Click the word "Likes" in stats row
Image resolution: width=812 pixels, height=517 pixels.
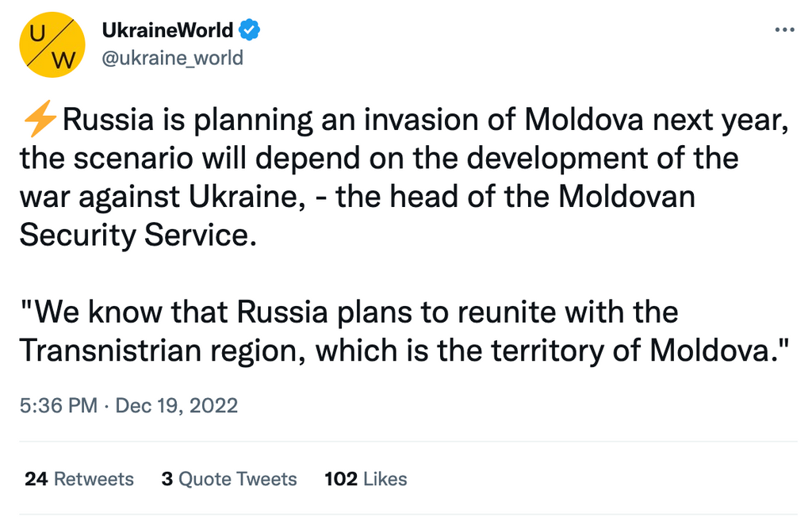[x=385, y=479]
